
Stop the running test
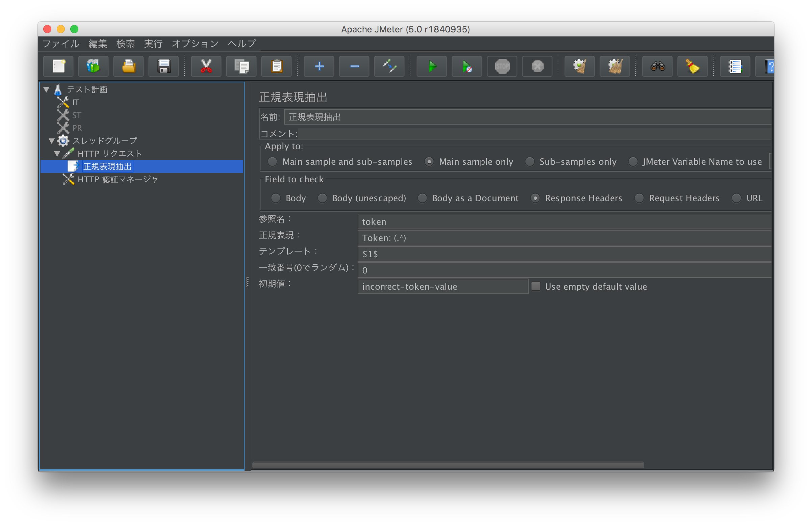[502, 66]
